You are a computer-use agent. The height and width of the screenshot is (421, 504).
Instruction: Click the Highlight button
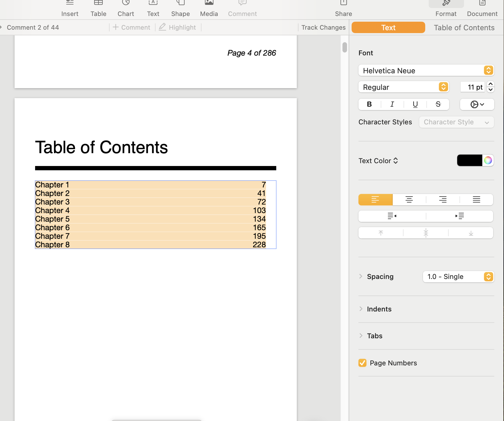point(178,27)
